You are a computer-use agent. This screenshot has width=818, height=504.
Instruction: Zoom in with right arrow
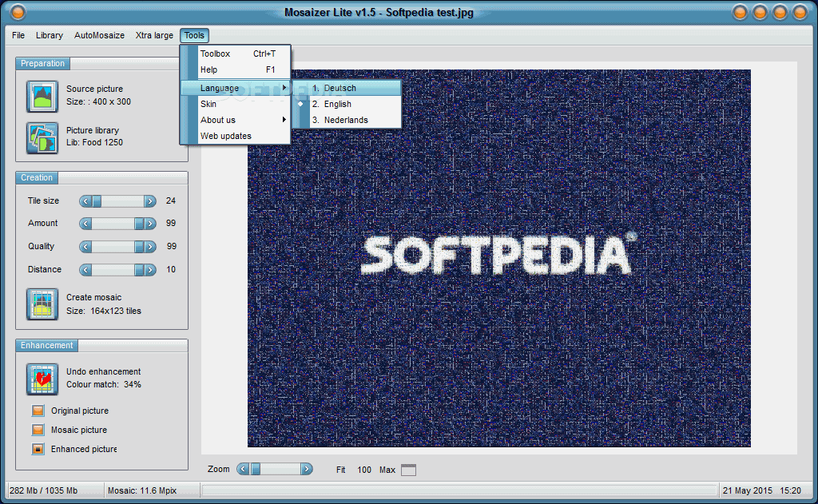[x=307, y=469]
